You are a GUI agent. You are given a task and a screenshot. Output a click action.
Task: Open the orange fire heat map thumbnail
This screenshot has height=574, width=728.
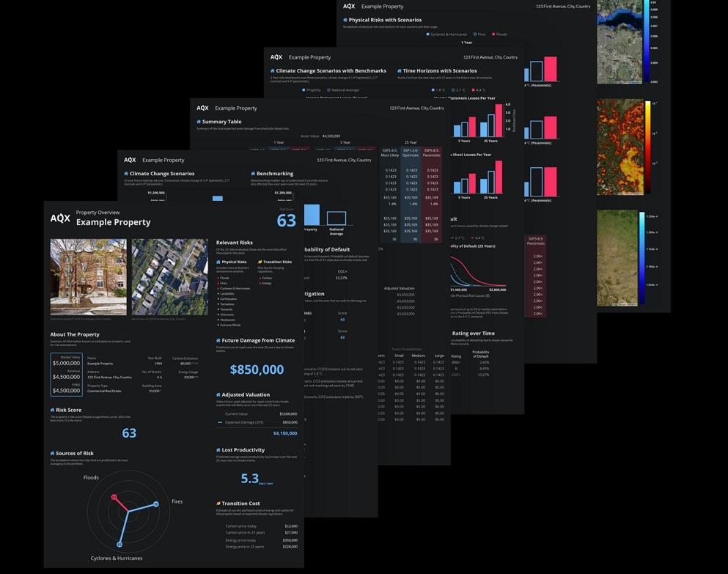(x=619, y=147)
